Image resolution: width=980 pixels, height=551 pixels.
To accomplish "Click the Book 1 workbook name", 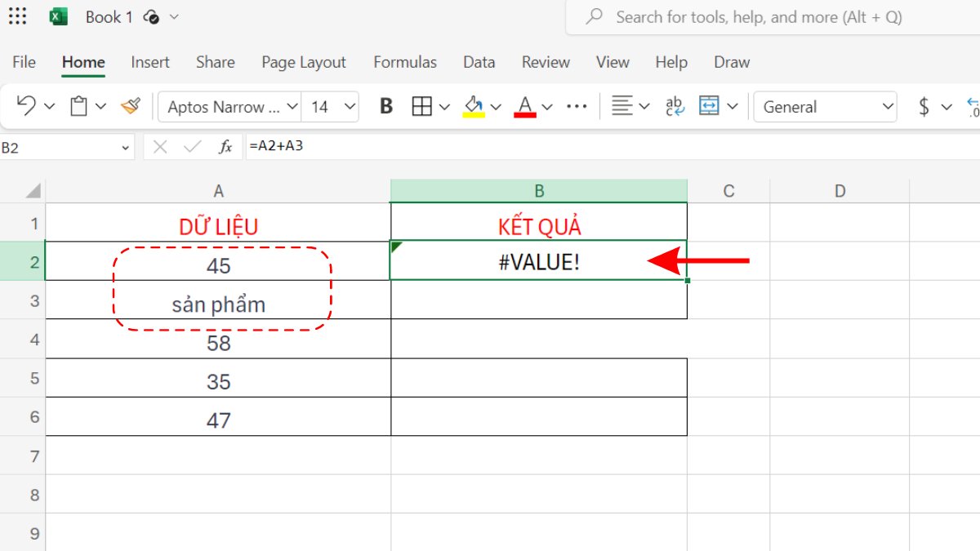I will click(108, 16).
